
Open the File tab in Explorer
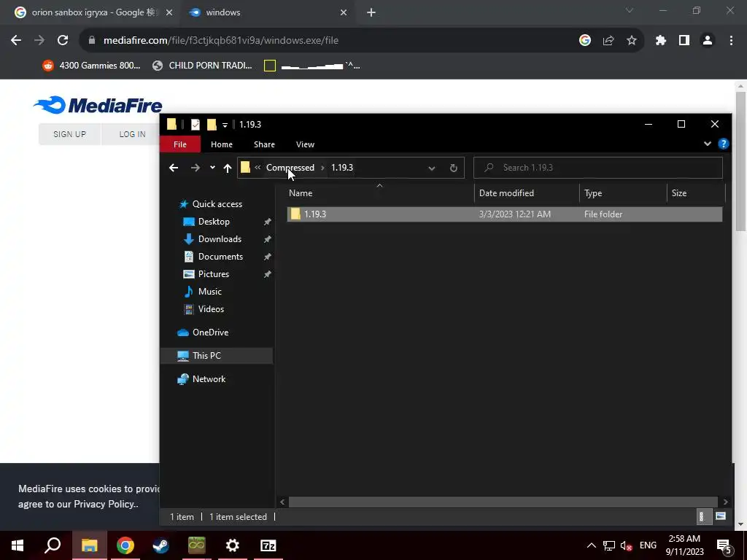tap(180, 144)
